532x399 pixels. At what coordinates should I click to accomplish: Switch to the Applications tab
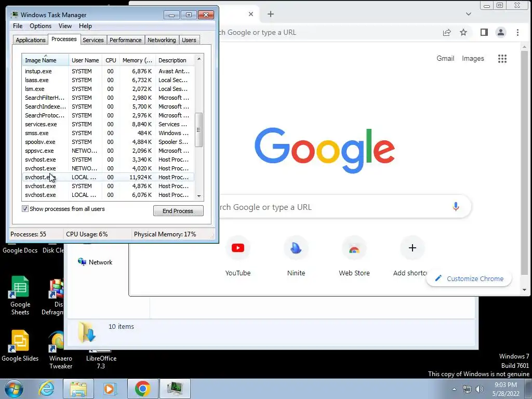tap(31, 40)
